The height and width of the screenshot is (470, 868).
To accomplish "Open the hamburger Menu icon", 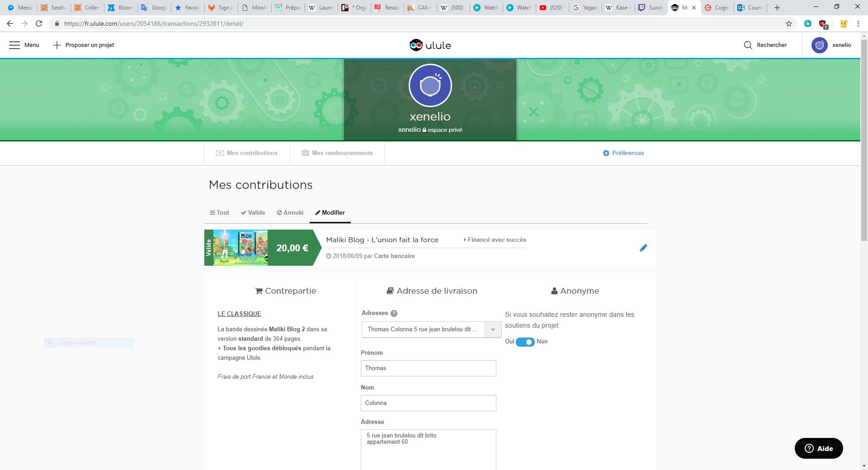I will coord(14,45).
